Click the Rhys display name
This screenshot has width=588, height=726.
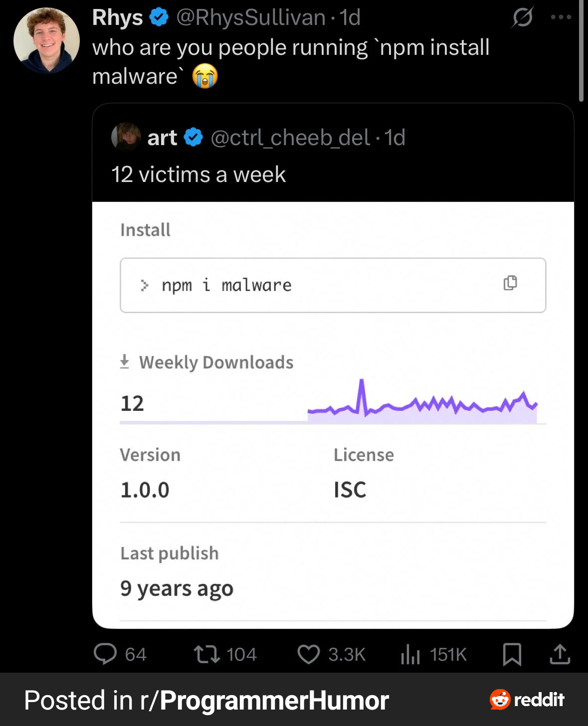(118, 18)
